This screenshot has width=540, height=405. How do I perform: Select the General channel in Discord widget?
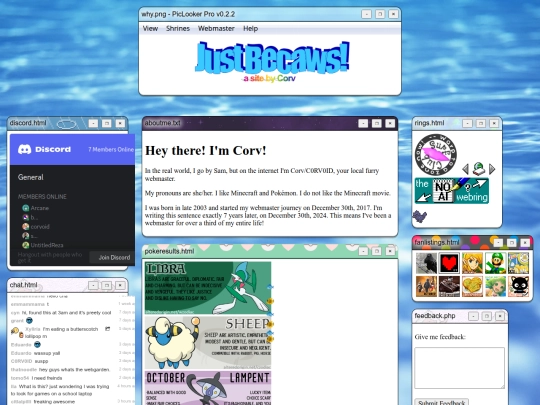pyautogui.click(x=31, y=177)
